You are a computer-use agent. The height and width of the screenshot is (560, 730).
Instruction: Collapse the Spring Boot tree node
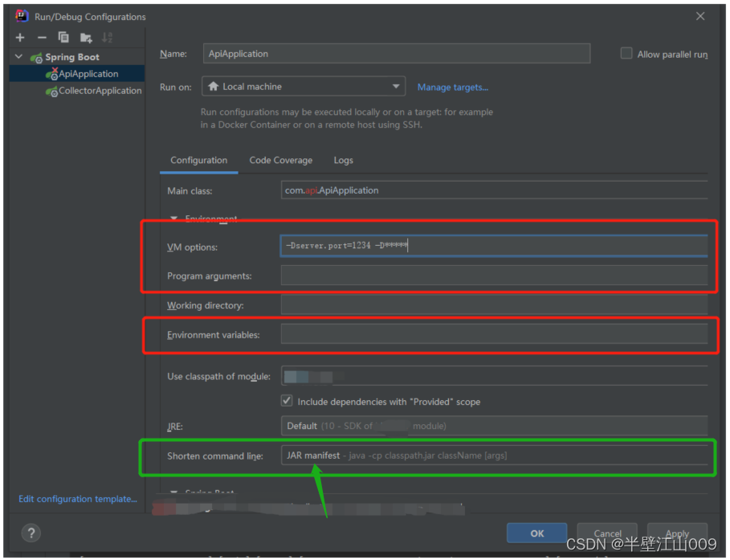click(x=19, y=57)
